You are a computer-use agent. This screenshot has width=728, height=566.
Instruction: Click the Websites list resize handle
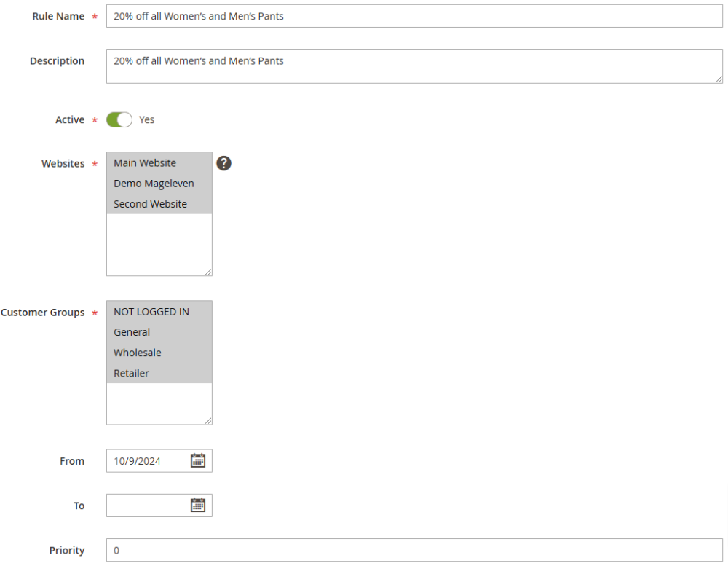click(x=208, y=272)
